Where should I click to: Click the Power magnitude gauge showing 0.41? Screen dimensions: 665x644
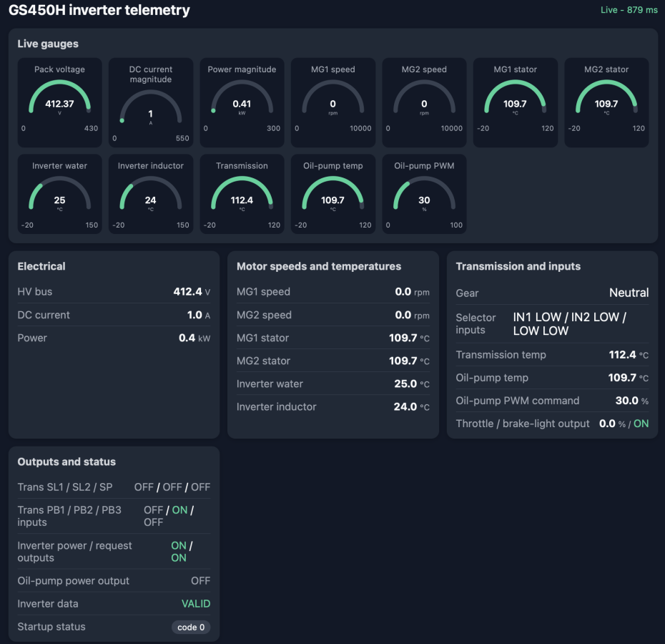point(242,103)
